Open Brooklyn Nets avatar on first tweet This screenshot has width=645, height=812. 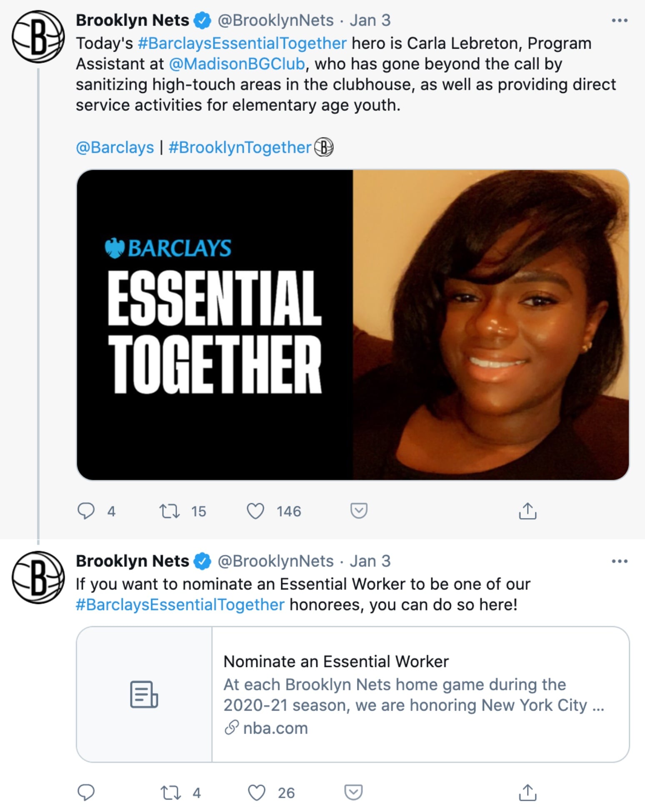coord(38,37)
